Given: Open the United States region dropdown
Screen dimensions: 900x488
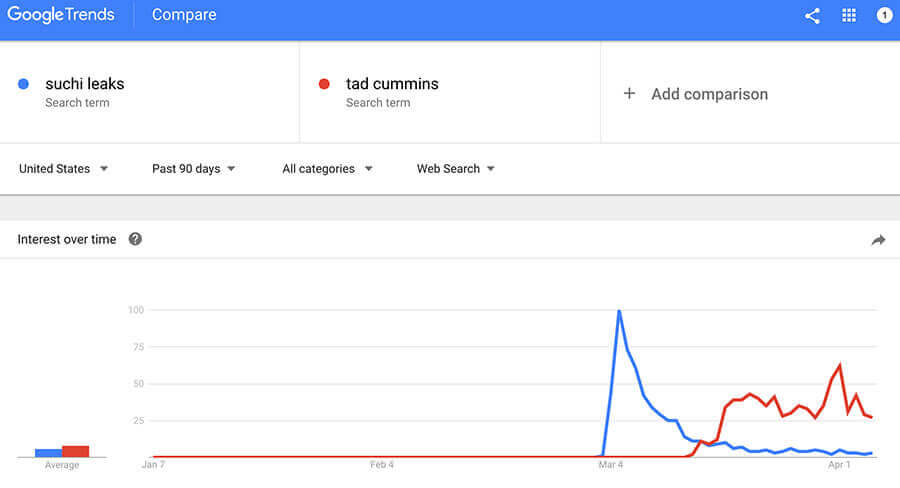Looking at the screenshot, I should pyautogui.click(x=63, y=169).
